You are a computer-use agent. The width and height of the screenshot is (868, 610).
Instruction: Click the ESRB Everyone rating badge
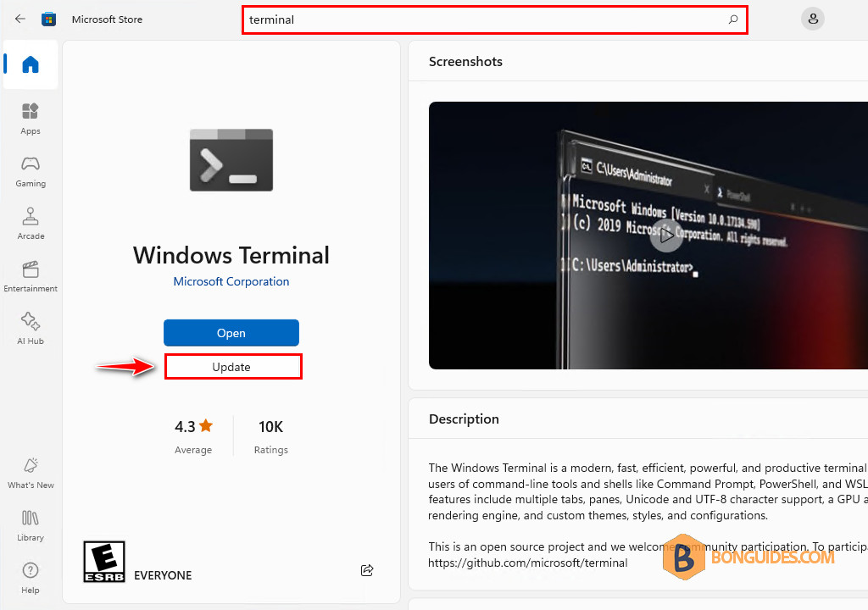104,562
